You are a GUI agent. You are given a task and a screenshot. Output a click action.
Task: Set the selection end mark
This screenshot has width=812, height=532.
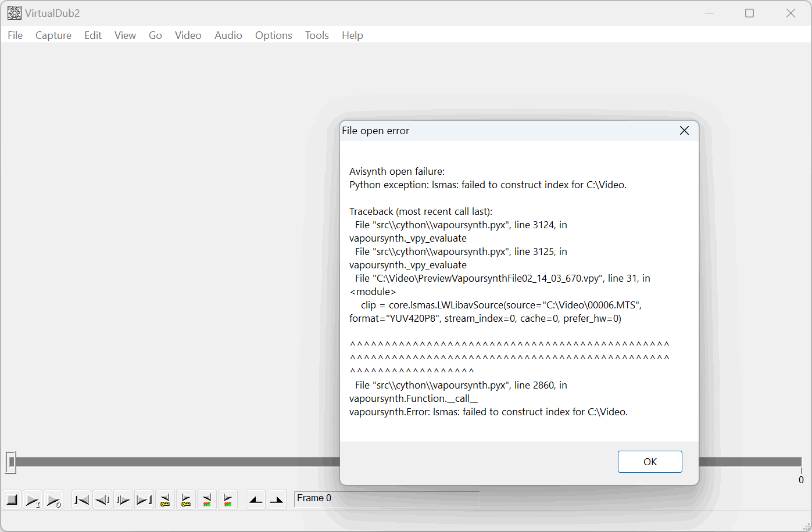(x=277, y=499)
